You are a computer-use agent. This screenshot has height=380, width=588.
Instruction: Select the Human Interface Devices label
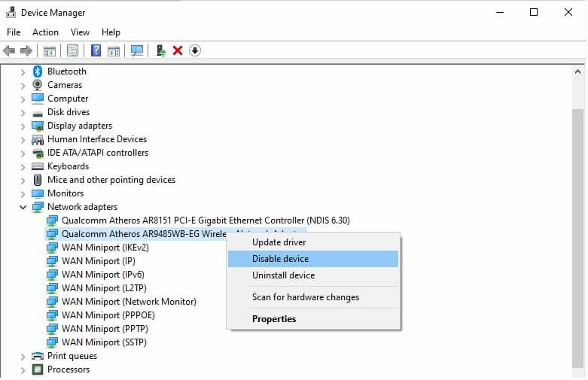point(97,139)
